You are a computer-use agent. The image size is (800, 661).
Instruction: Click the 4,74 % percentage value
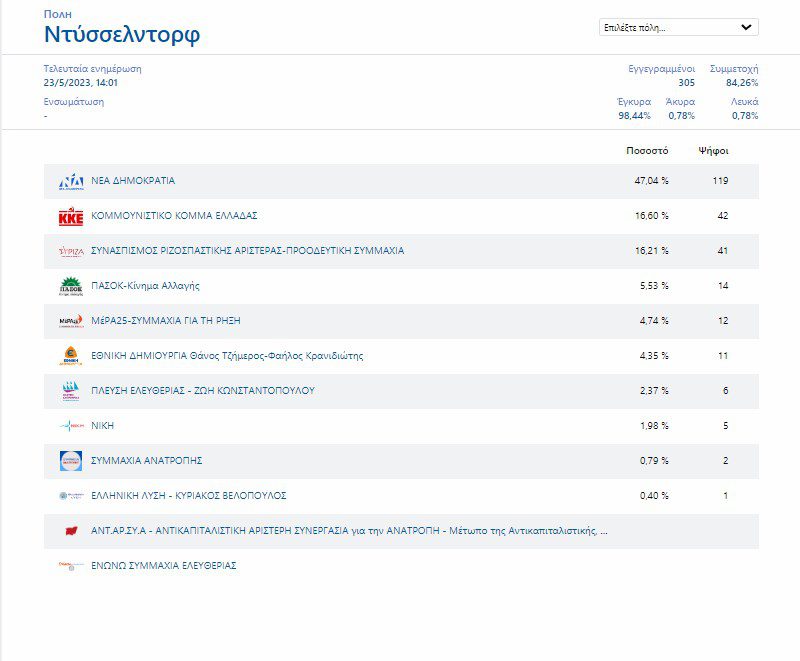coord(654,320)
